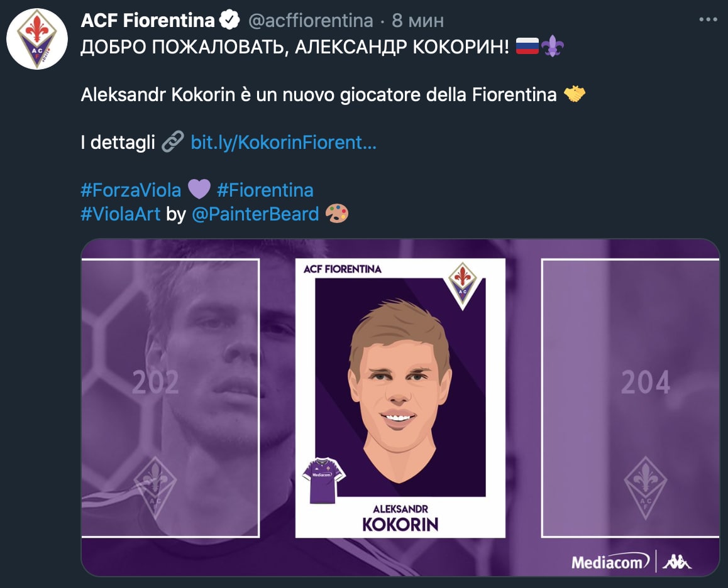This screenshot has width=728, height=588.
Task: Open the @acffiorentina handle link
Action: click(x=311, y=21)
